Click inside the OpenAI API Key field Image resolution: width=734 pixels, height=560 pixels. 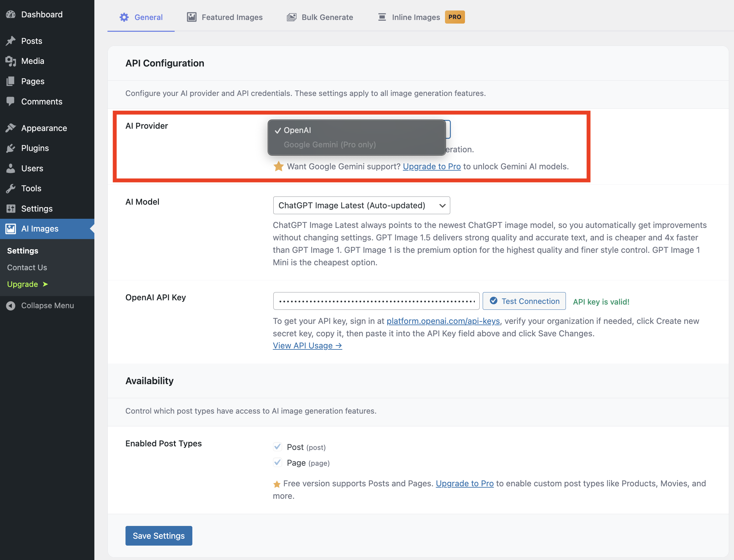[x=376, y=301]
